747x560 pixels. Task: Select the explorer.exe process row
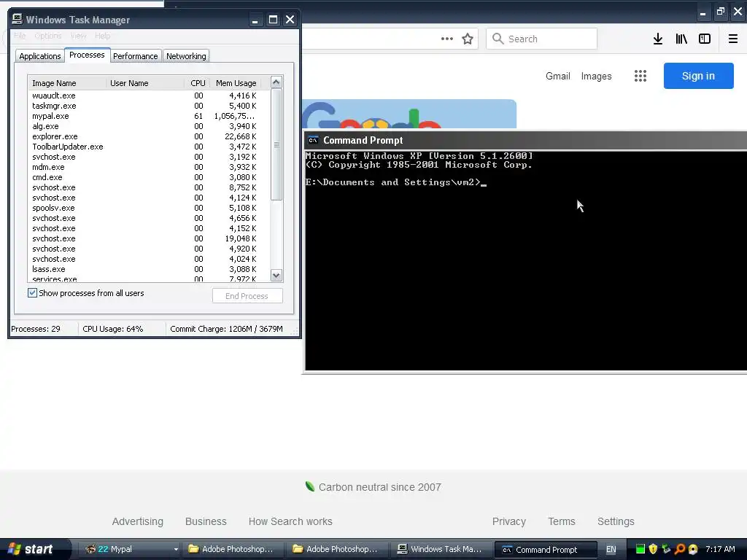(x=149, y=136)
